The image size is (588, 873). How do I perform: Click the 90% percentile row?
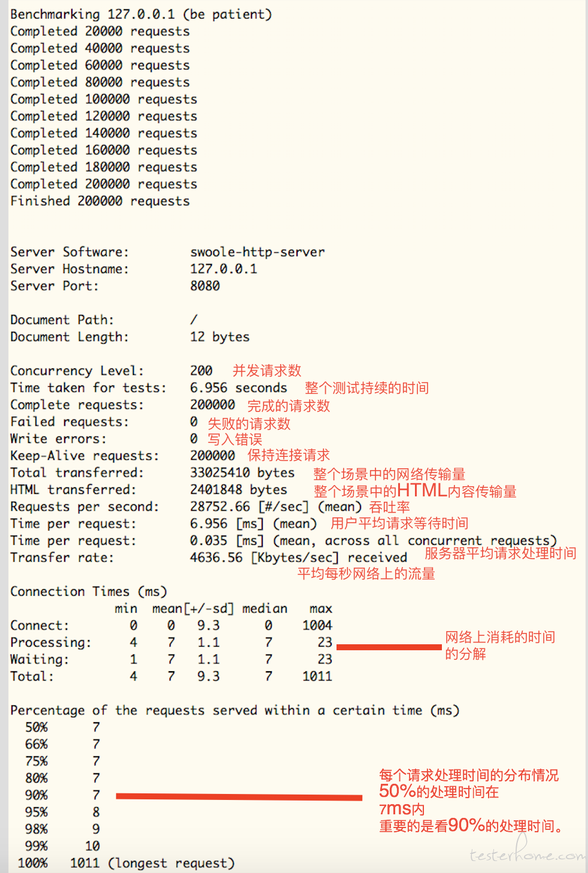pyautogui.click(x=62, y=795)
